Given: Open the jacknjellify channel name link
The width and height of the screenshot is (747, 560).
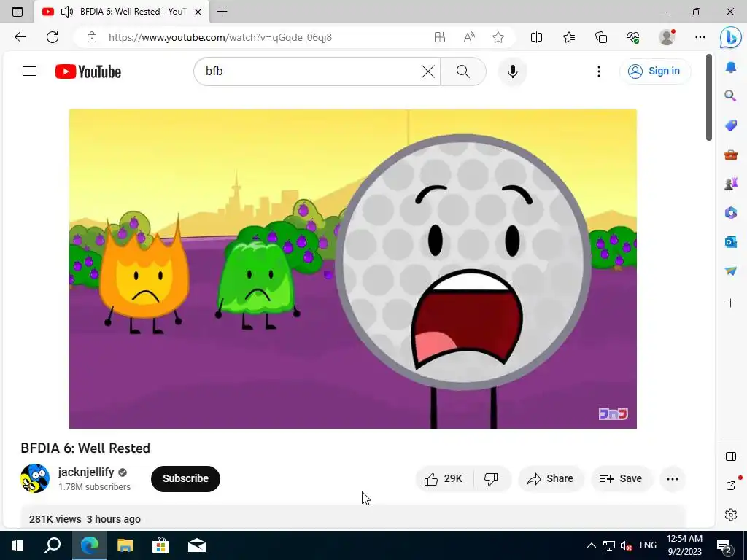Looking at the screenshot, I should pos(86,472).
